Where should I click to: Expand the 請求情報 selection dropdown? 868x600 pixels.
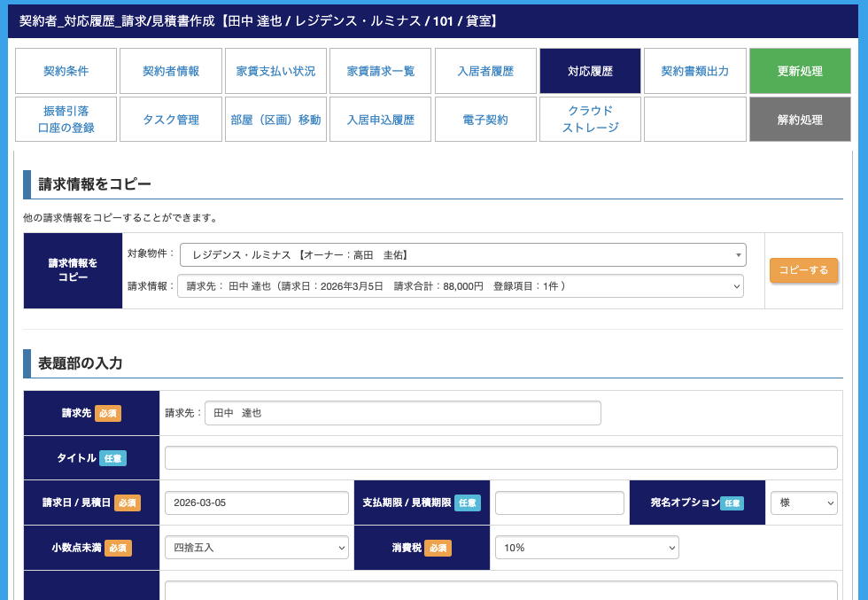460,286
